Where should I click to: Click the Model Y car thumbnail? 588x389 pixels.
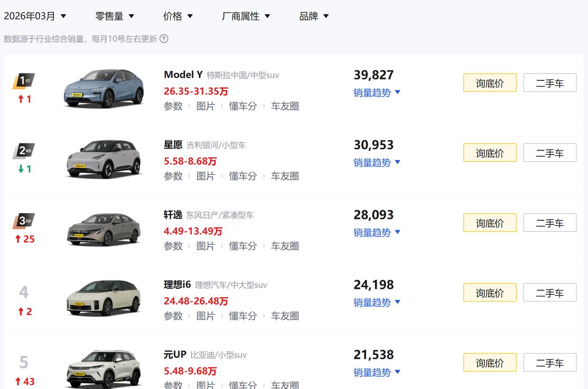pyautogui.click(x=104, y=87)
